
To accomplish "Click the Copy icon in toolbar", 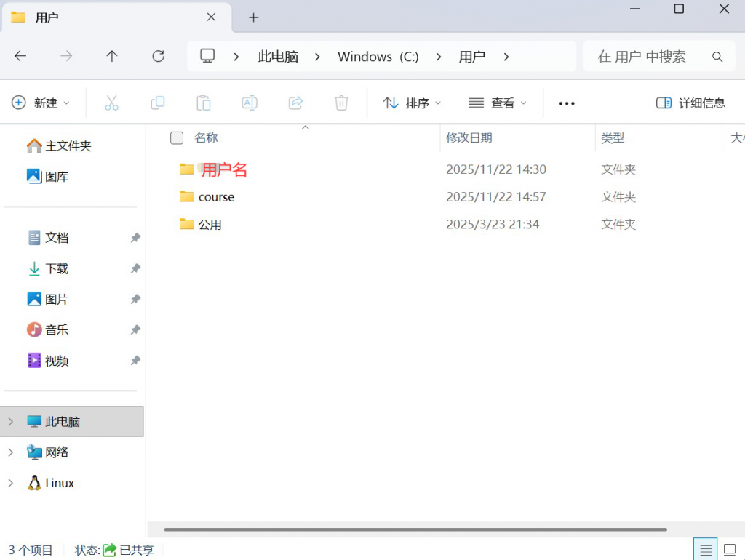I will click(157, 103).
